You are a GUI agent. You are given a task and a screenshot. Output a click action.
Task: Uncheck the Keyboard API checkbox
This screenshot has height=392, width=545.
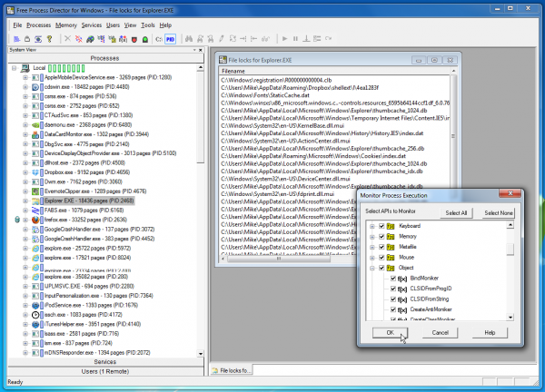pos(381,225)
